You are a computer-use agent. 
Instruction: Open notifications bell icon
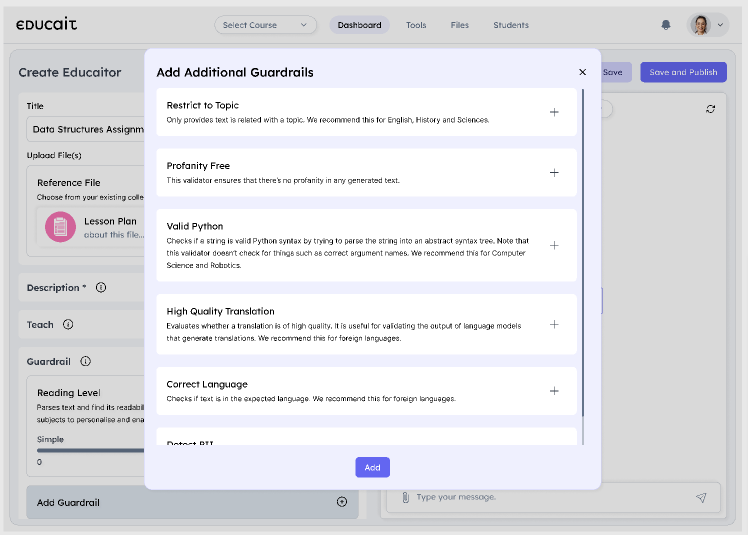pos(666,25)
